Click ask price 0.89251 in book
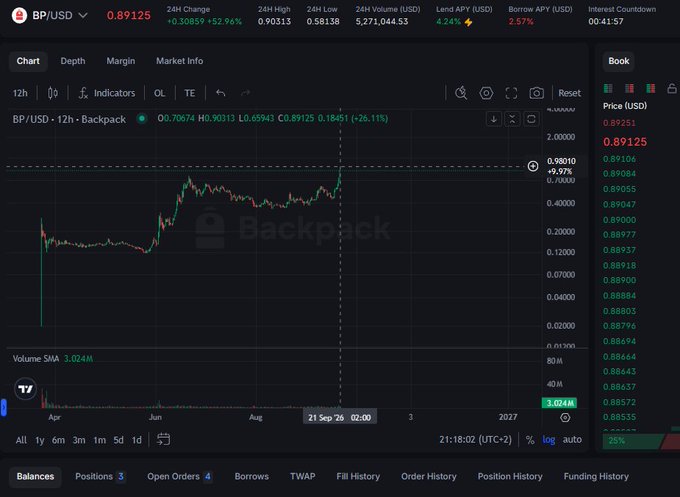The image size is (680, 497). [619, 123]
